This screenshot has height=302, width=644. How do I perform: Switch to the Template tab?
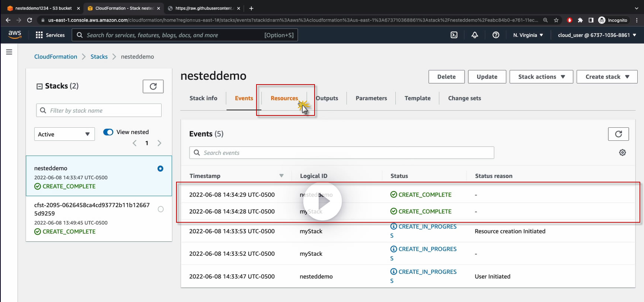click(417, 98)
